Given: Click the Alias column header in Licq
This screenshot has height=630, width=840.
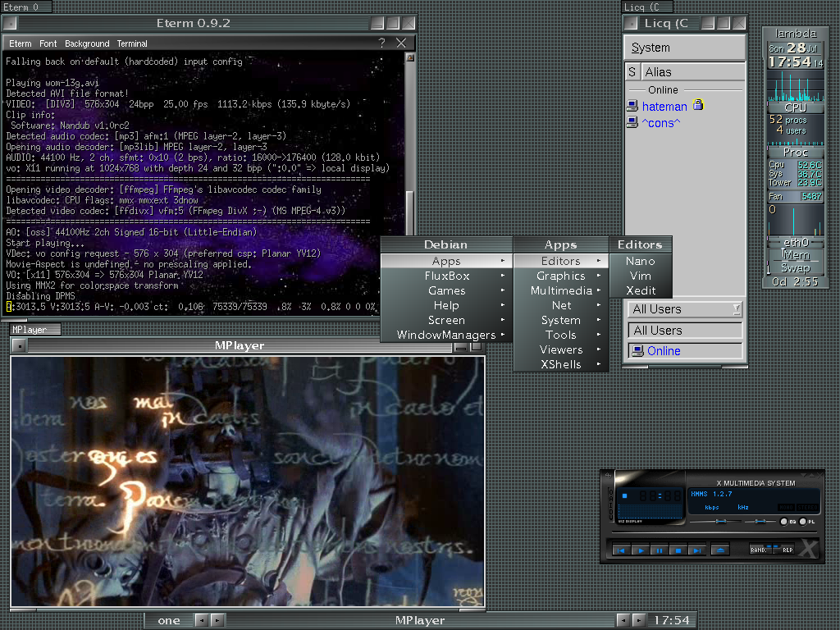Looking at the screenshot, I should (x=692, y=72).
